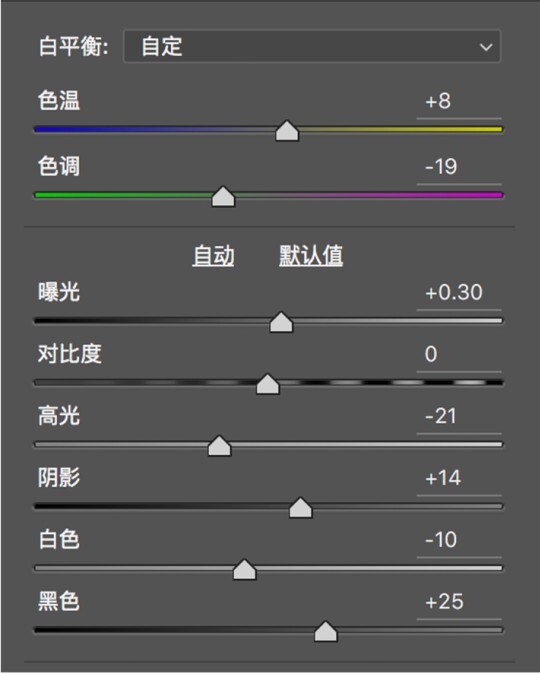Click the chevron arrow of white balance dropdown
The image size is (540, 673).
[x=486, y=47]
